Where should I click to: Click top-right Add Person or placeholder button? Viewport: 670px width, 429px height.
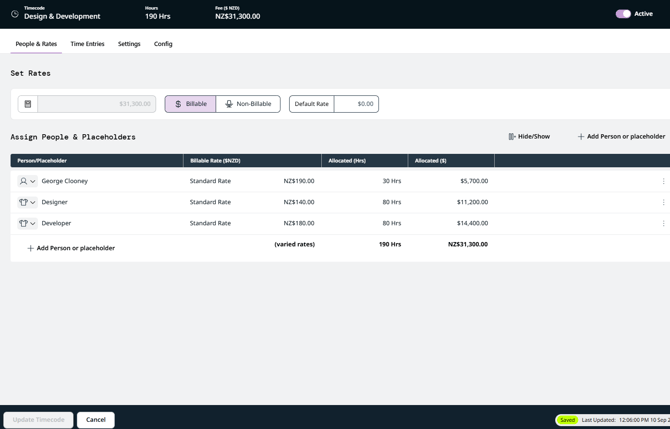tap(621, 136)
